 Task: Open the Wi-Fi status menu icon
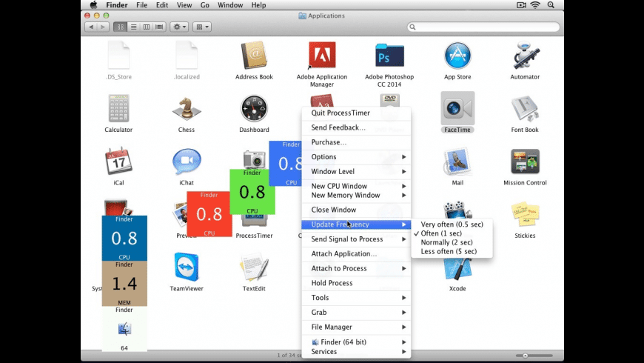(534, 5)
